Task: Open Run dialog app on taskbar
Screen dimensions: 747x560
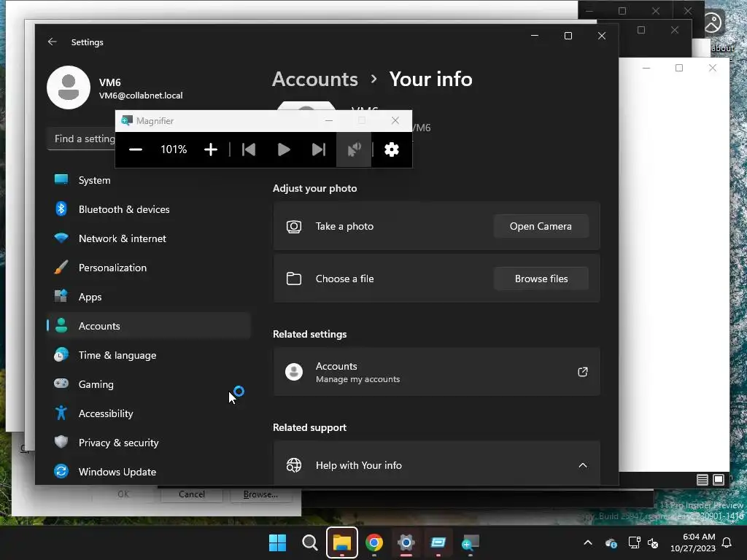Action: [438, 542]
